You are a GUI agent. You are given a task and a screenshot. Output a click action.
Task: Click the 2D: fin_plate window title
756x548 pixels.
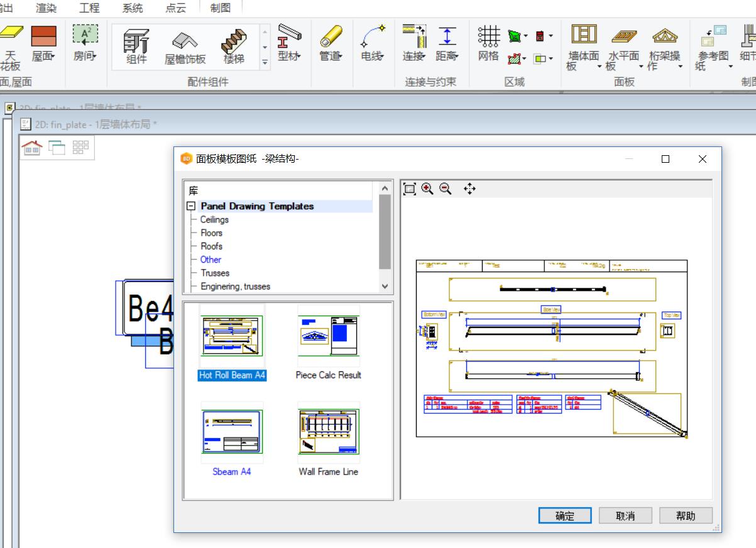pyautogui.click(x=96, y=124)
